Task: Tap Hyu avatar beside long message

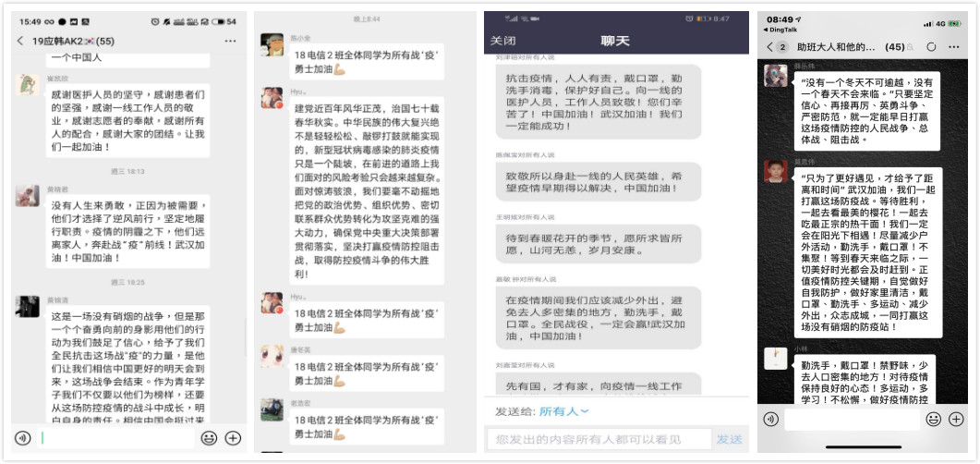Action: coord(272,98)
